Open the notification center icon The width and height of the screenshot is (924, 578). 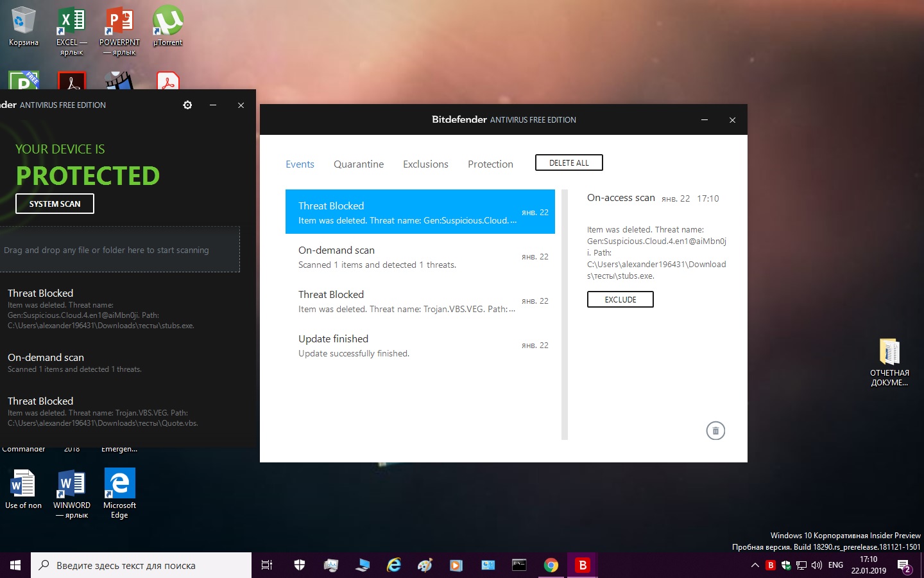[x=904, y=565]
